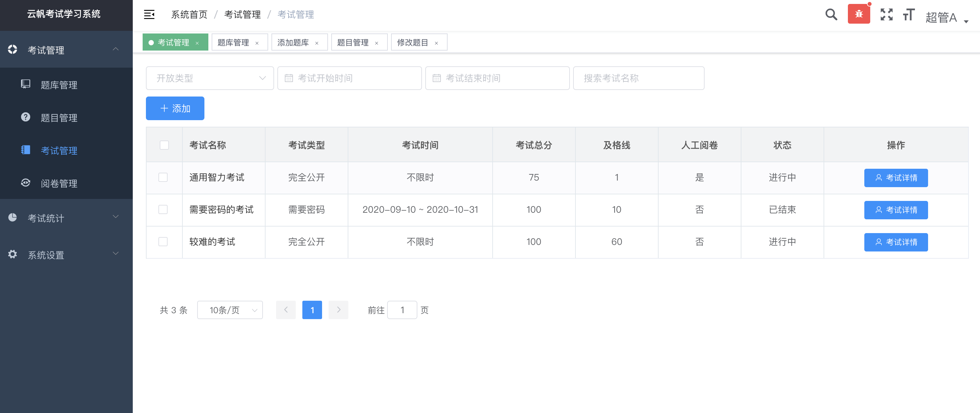980x413 pixels.
Task: Click the 已结束 status cell
Action: pyautogui.click(x=782, y=210)
